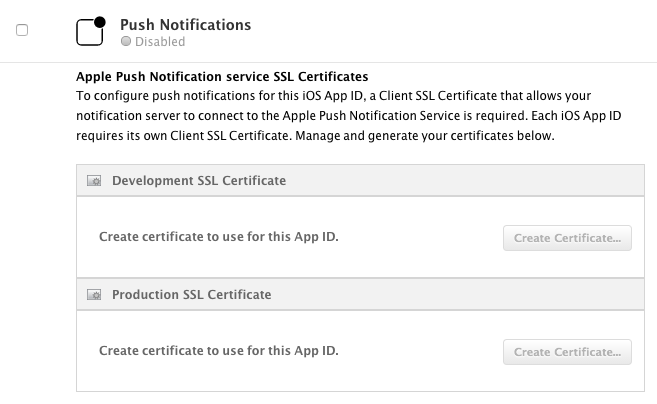Image resolution: width=657 pixels, height=404 pixels.
Task: Click the black badge dot on notification icon
Action: [x=100, y=22]
